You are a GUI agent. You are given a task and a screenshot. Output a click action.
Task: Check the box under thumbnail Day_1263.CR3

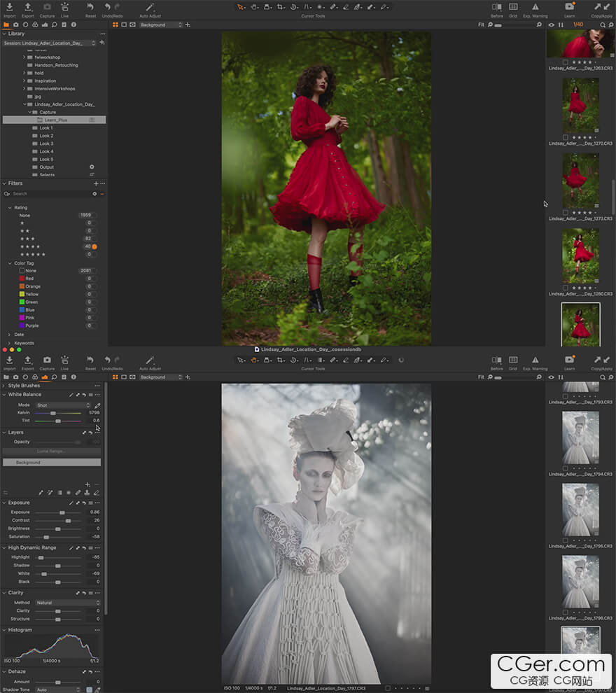pos(565,62)
